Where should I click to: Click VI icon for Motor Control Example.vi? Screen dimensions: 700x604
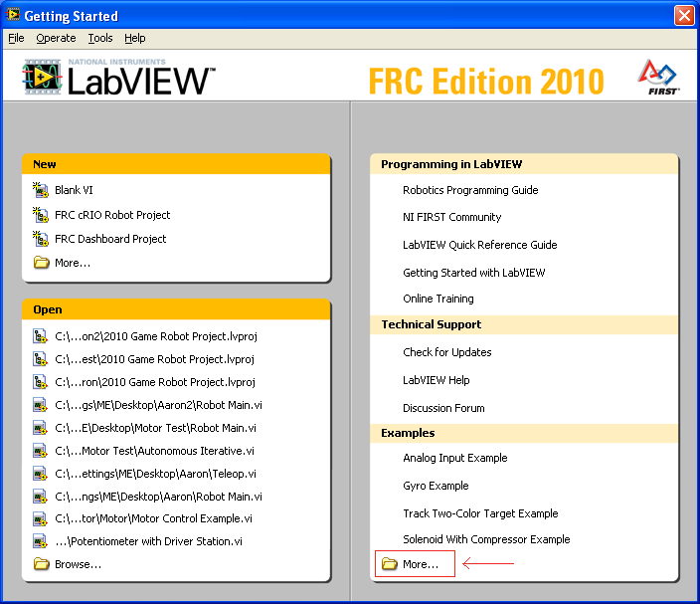click(x=40, y=518)
